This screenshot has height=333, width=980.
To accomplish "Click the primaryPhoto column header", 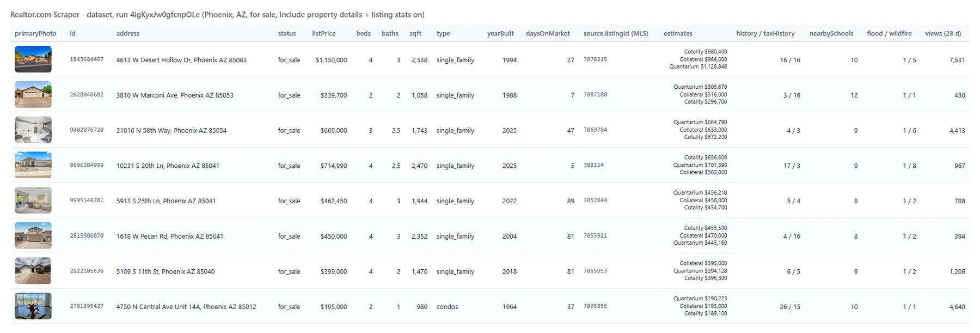I will click(x=35, y=33).
